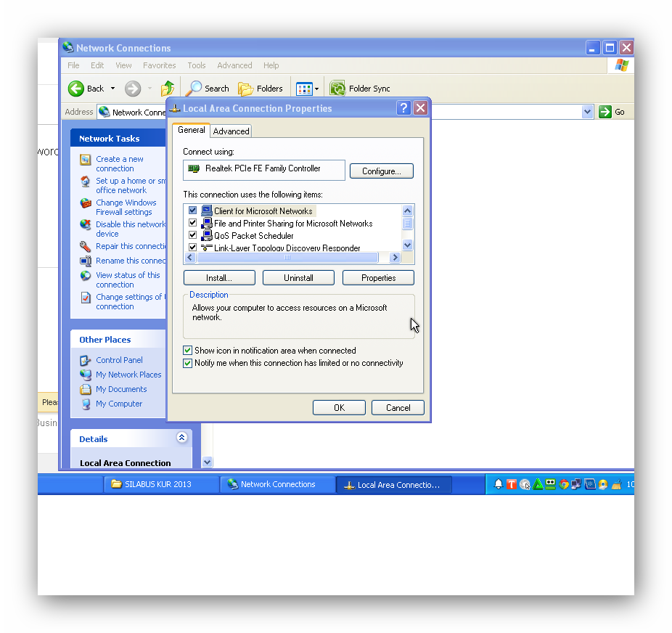
Task: Click the Forward arrow toolbar icon
Action: click(x=132, y=89)
